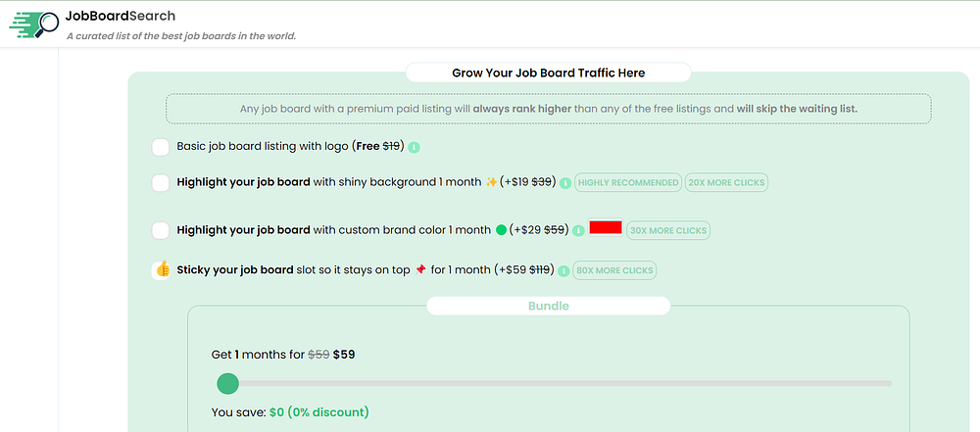980x432 pixels.
Task: Click info icon beside basic listing price
Action: pyautogui.click(x=414, y=148)
